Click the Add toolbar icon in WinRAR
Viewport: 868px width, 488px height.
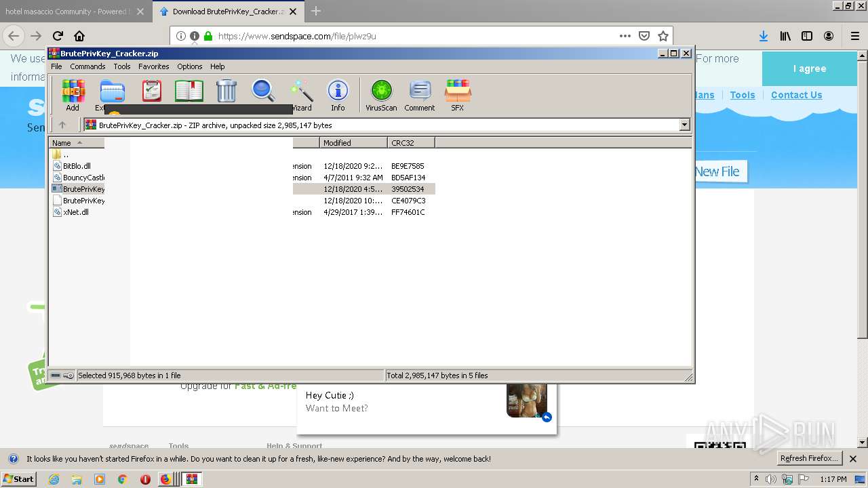pyautogui.click(x=72, y=96)
